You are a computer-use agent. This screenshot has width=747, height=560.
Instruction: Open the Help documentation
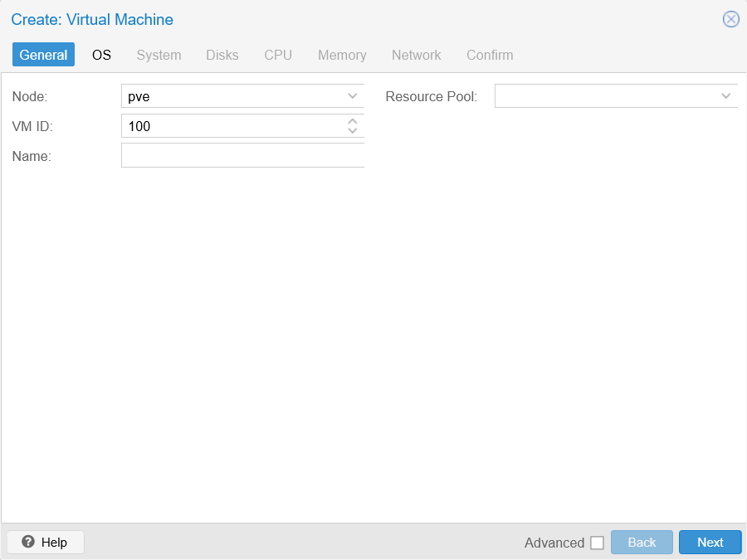click(45, 542)
